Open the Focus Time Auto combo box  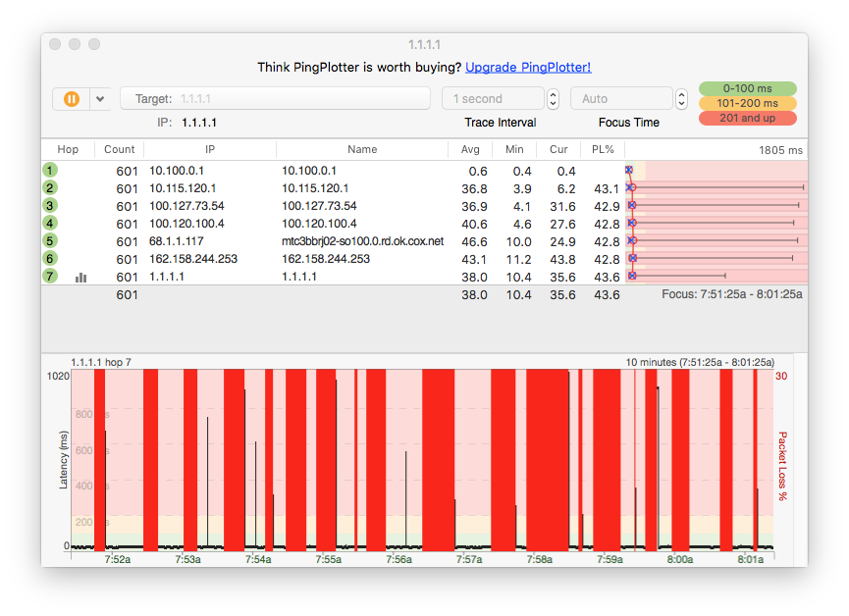tap(621, 98)
